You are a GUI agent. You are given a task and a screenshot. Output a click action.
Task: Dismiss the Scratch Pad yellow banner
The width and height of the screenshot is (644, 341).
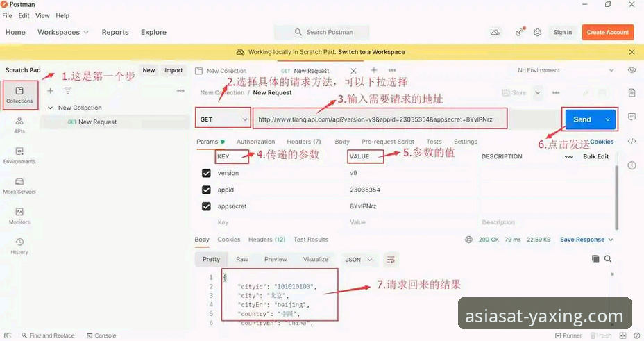coord(632,52)
